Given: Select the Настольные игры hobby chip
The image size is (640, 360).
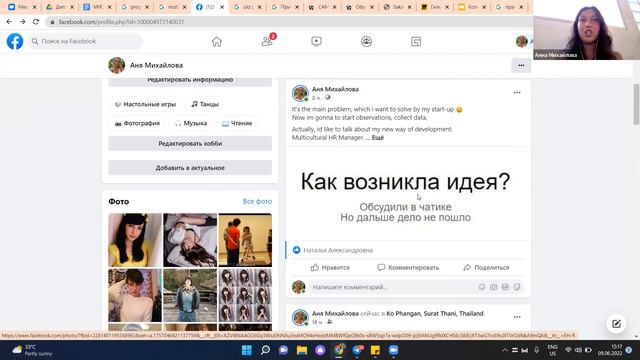Looking at the screenshot, I should click(x=146, y=104).
